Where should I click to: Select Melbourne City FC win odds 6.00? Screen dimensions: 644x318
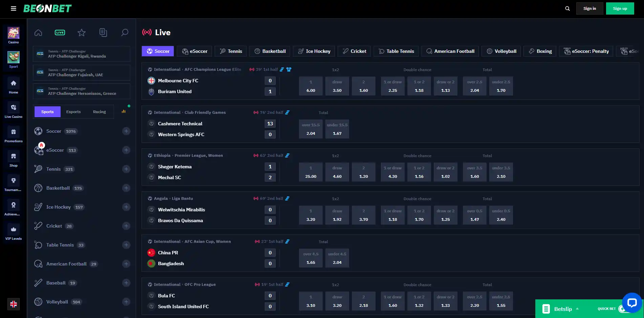point(311,86)
